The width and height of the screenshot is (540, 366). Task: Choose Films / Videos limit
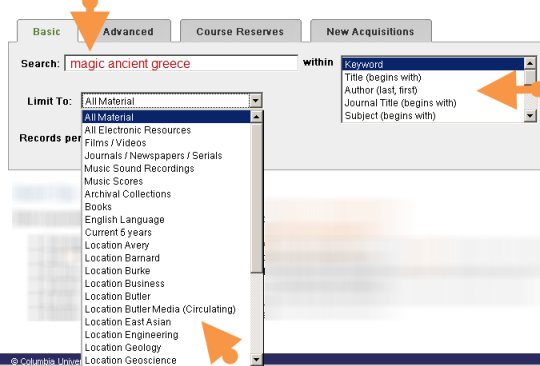(167, 143)
